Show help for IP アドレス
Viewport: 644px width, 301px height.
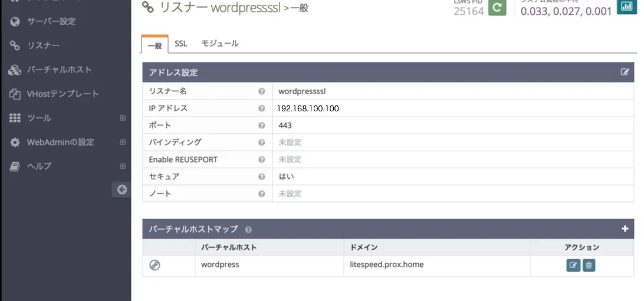pos(262,108)
